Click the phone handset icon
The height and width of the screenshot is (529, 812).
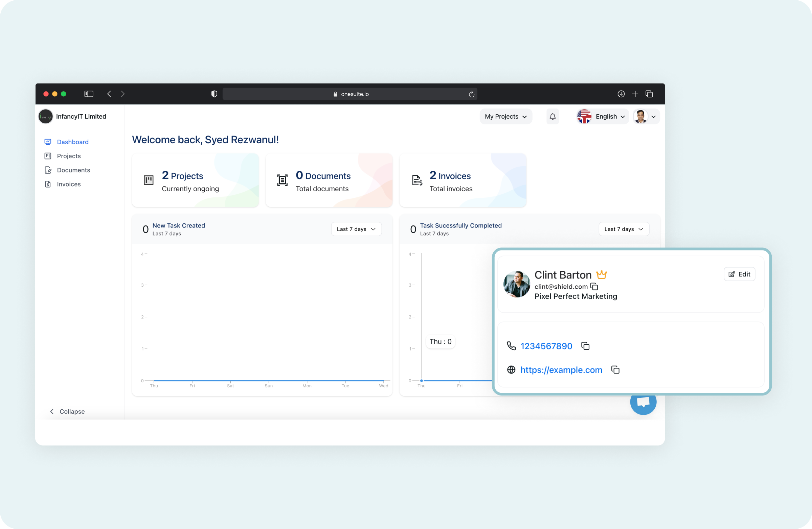pos(511,346)
